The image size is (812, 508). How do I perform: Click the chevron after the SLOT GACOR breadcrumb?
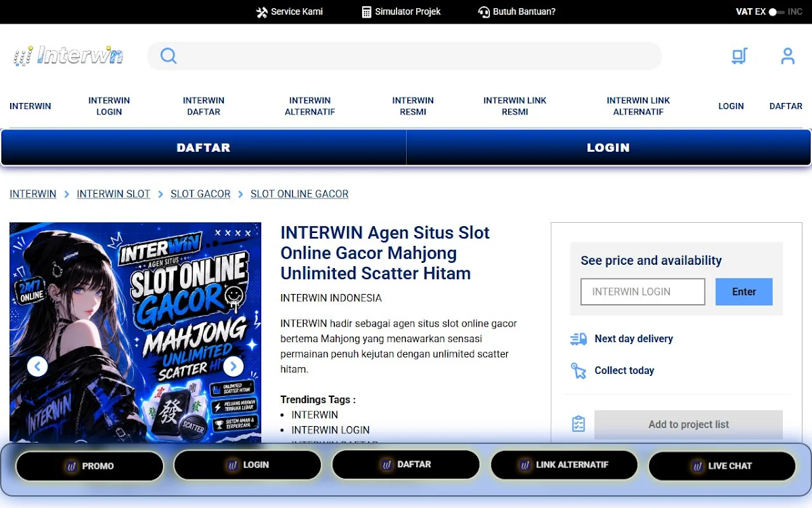point(240,194)
